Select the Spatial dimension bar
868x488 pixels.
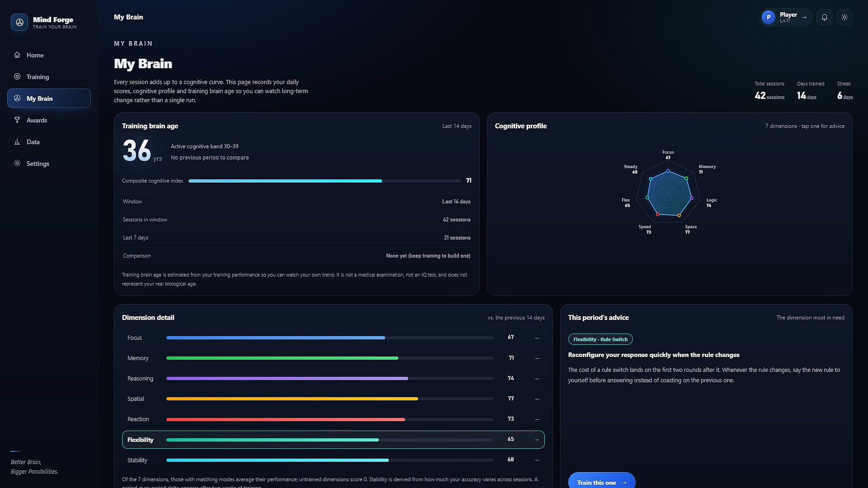(x=330, y=399)
